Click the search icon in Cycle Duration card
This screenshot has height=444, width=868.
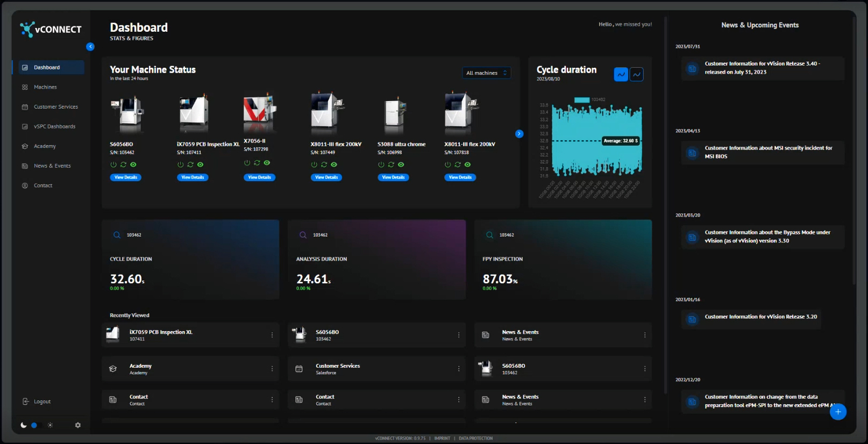117,235
